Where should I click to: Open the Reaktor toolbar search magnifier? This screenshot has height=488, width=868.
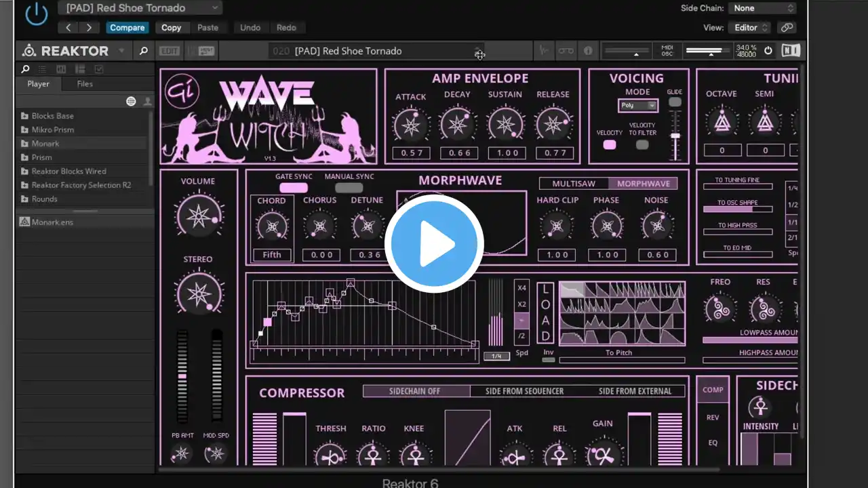tap(143, 51)
